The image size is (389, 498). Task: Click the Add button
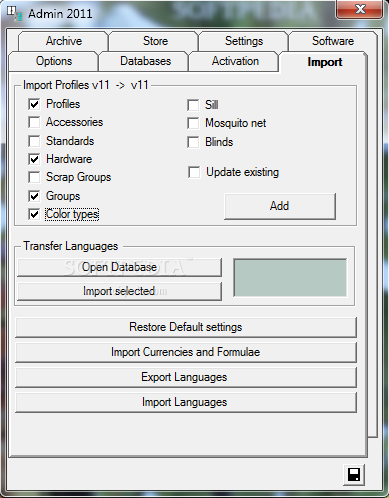280,206
